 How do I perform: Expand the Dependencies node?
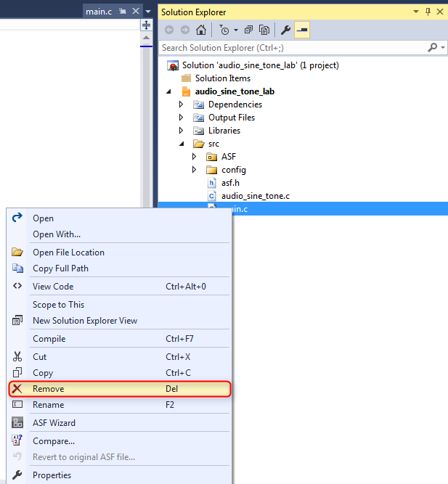pyautogui.click(x=181, y=104)
